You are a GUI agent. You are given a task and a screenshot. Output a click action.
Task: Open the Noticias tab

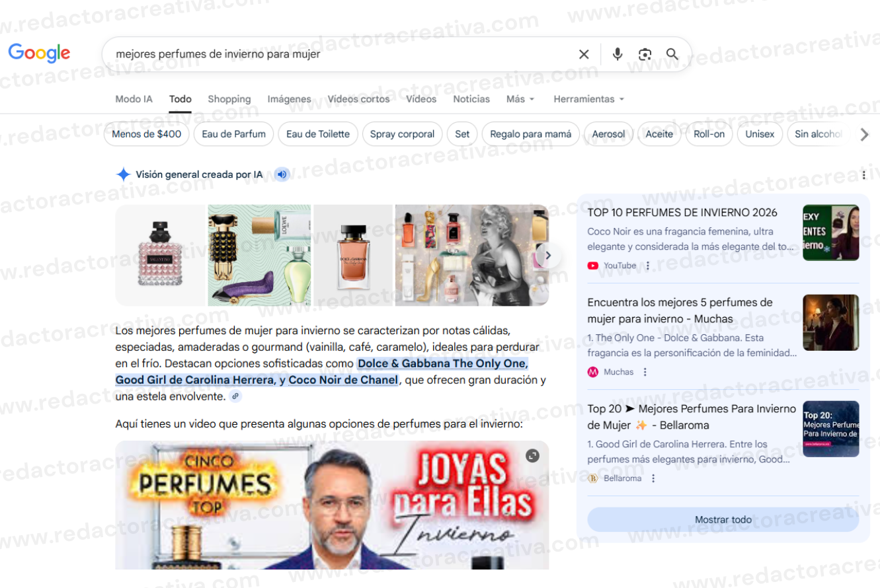(471, 99)
